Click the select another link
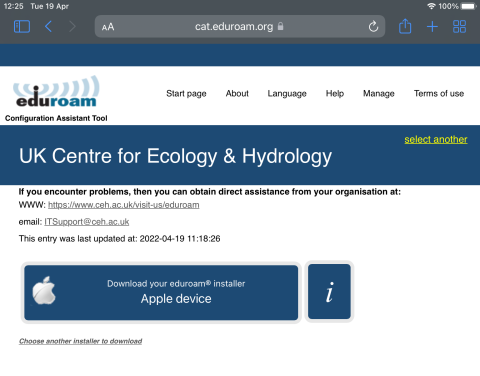480x376 pixels. pos(436,139)
